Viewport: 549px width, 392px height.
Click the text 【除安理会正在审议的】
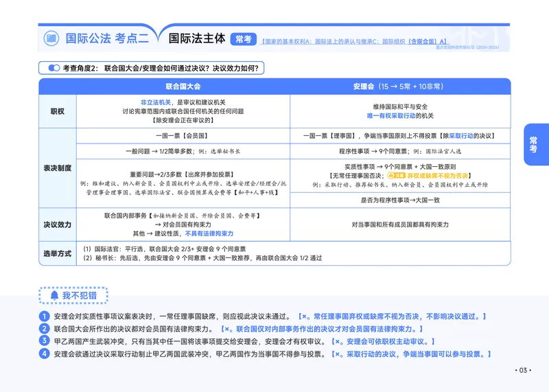point(183,120)
